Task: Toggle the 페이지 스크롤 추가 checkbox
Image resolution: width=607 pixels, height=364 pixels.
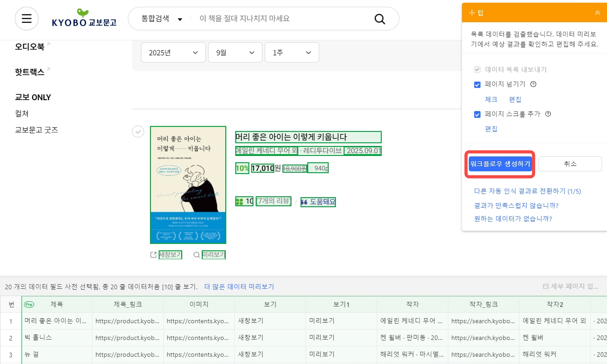Action: (x=477, y=114)
